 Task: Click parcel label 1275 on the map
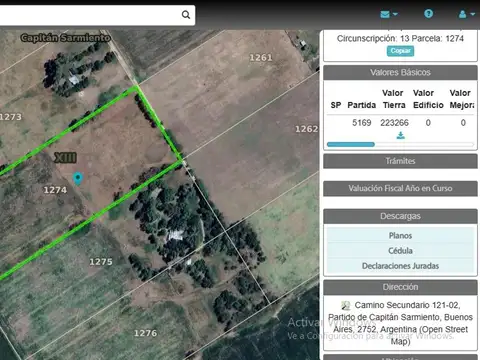coord(101,262)
